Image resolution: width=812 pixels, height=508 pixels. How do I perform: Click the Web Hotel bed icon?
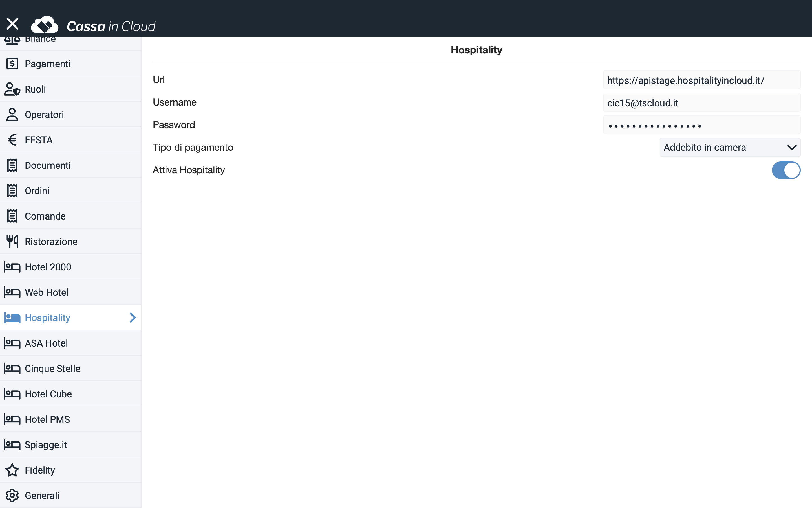12,292
